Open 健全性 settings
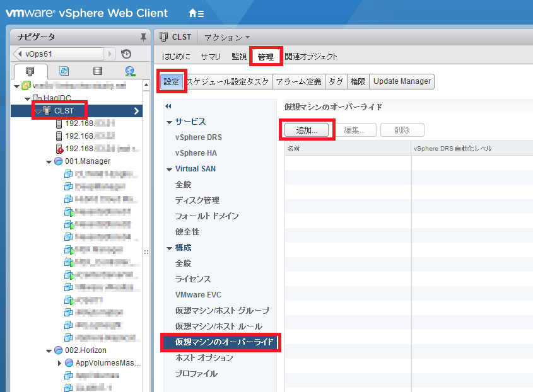 click(x=187, y=232)
